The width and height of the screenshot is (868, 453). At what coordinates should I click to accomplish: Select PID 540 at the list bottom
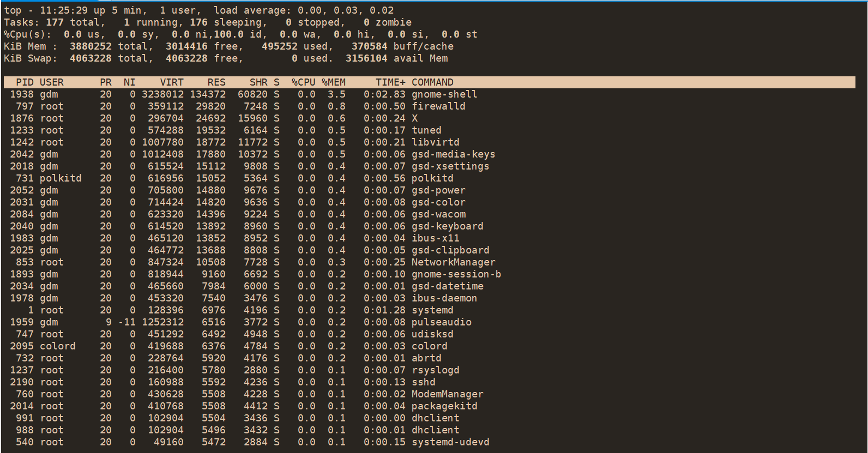(25, 442)
